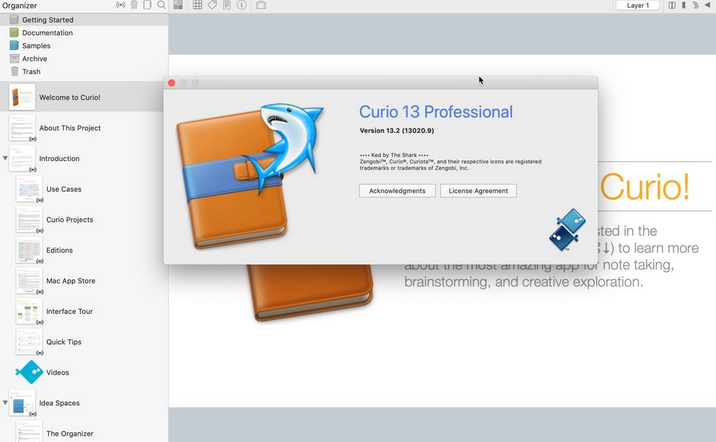The image size is (716, 442).
Task: Open the Layer 1 dropdown
Action: tap(637, 5)
